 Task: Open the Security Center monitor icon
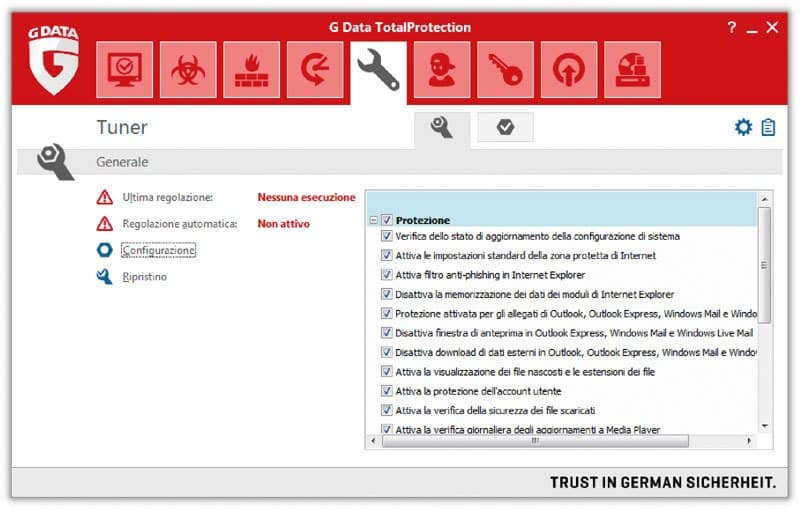[x=125, y=70]
